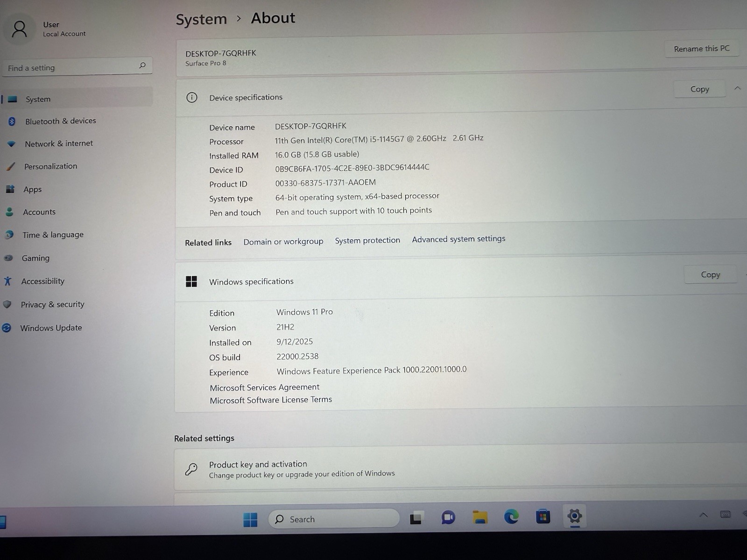The width and height of the screenshot is (747, 560).
Task: Click the Personalization paintbrush icon
Action: point(11,167)
